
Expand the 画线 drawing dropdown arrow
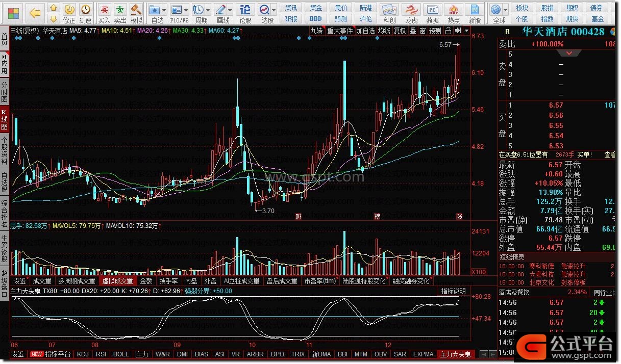click(x=230, y=10)
